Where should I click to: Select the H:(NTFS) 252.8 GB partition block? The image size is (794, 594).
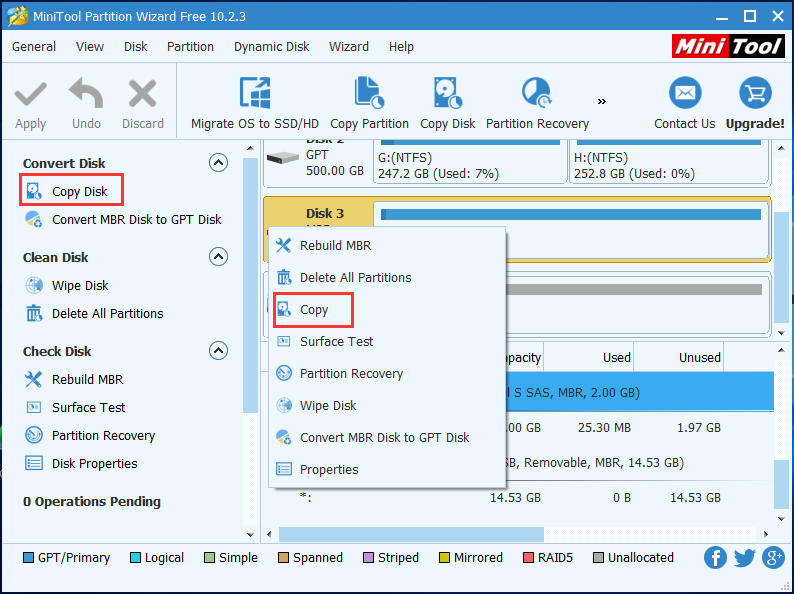(669, 162)
